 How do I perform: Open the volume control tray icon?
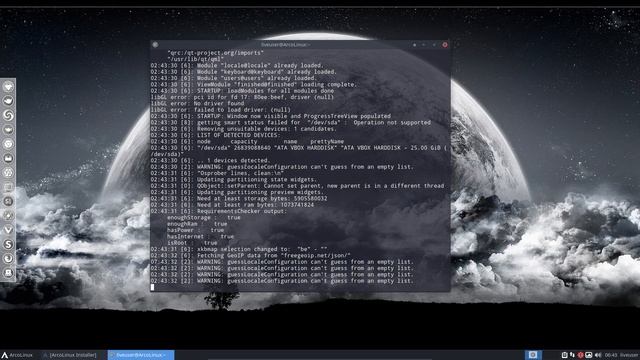[598, 355]
